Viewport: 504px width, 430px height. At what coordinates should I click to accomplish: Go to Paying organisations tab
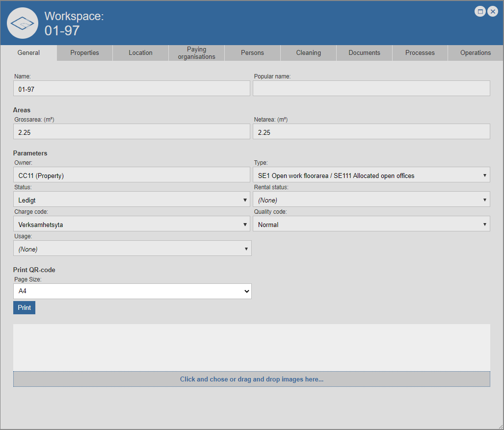[x=196, y=52]
